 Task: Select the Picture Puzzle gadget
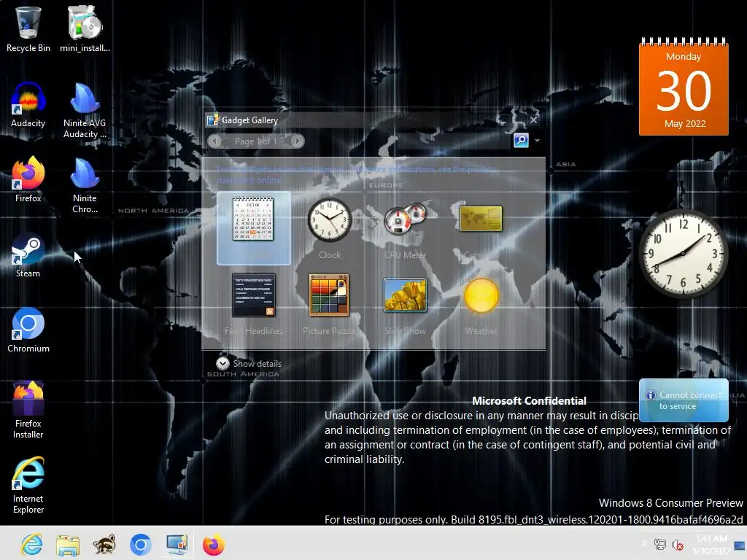(329, 304)
